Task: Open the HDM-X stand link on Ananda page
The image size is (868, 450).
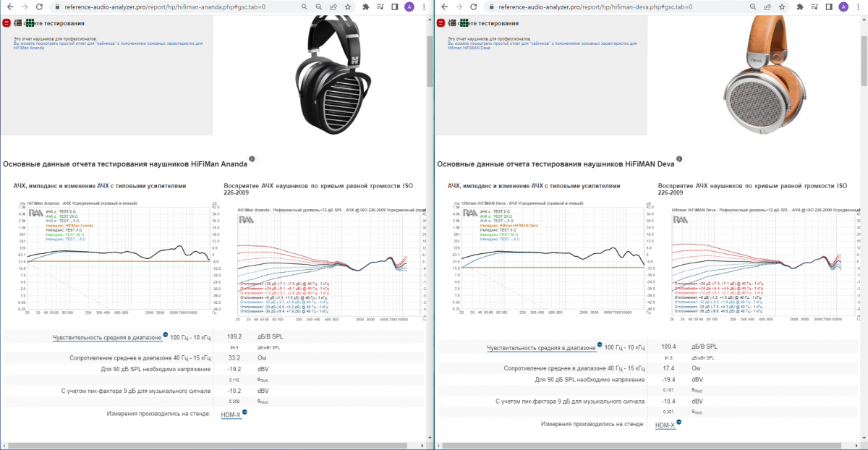Action: [230, 414]
